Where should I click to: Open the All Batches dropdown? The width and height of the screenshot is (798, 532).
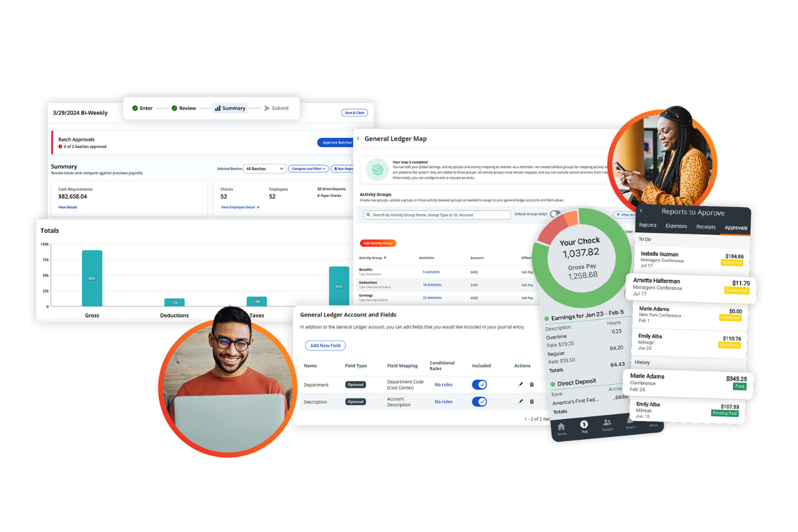[x=265, y=169]
